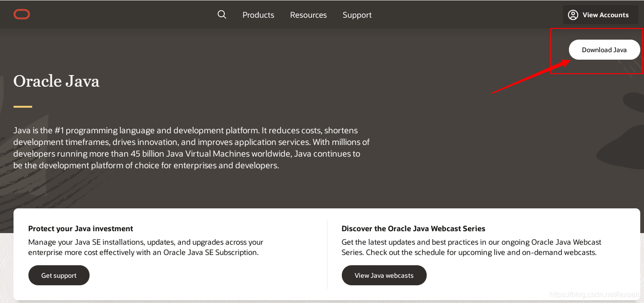Click the Oracle logo icon
The height and width of the screenshot is (303, 644).
22,14
